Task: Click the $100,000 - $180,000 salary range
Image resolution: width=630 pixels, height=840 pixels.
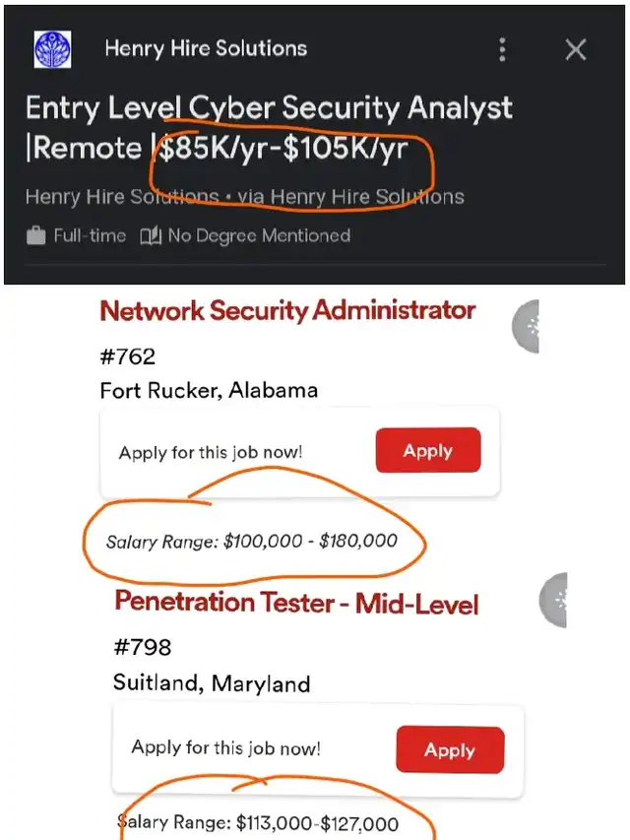Action: tap(252, 540)
